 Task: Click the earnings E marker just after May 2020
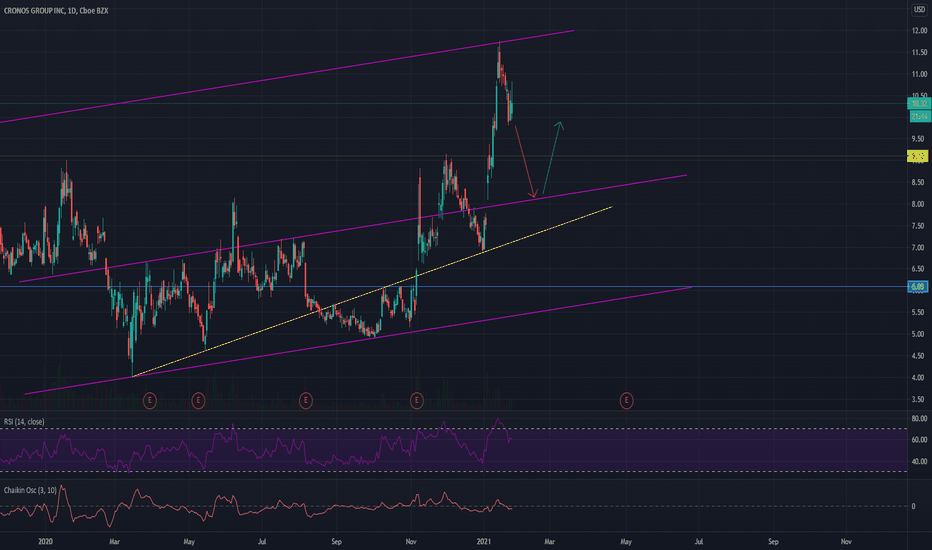click(199, 401)
